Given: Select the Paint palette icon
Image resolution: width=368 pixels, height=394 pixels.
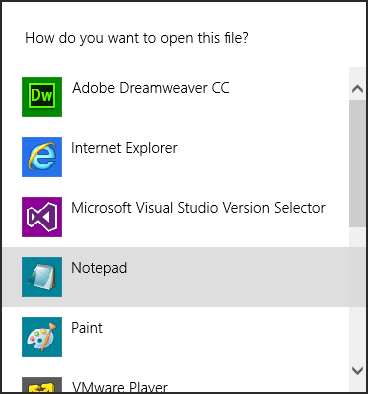Looking at the screenshot, I should pyautogui.click(x=42, y=337).
